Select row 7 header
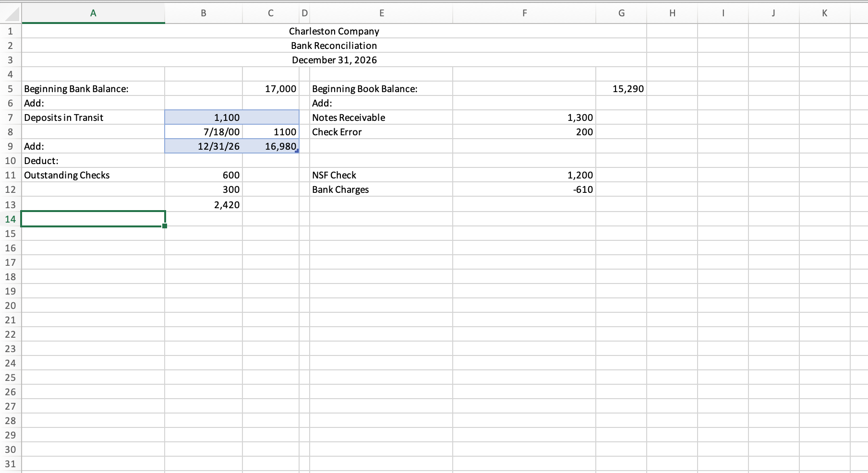 pos(11,118)
